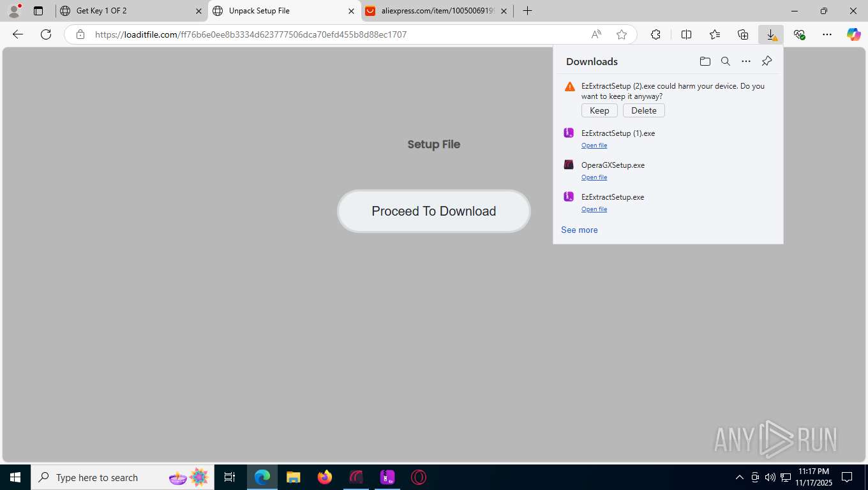
Task: Open the downloads folder icon
Action: 705,61
